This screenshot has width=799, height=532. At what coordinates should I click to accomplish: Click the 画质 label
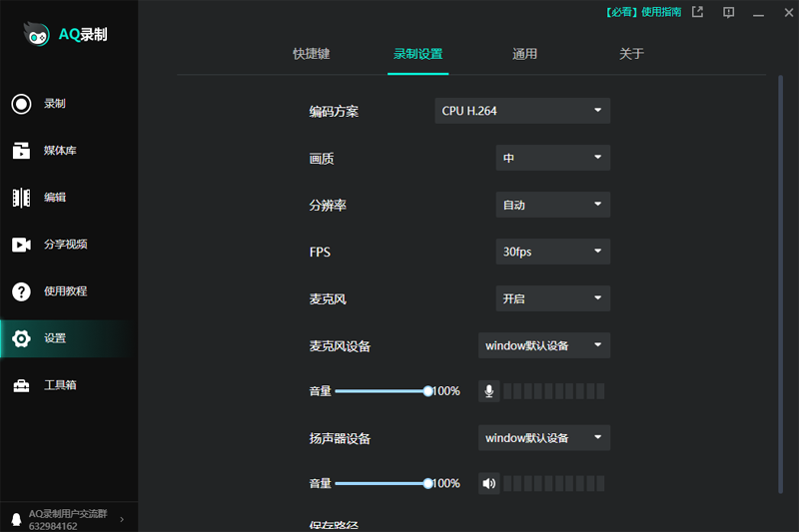[x=321, y=159]
